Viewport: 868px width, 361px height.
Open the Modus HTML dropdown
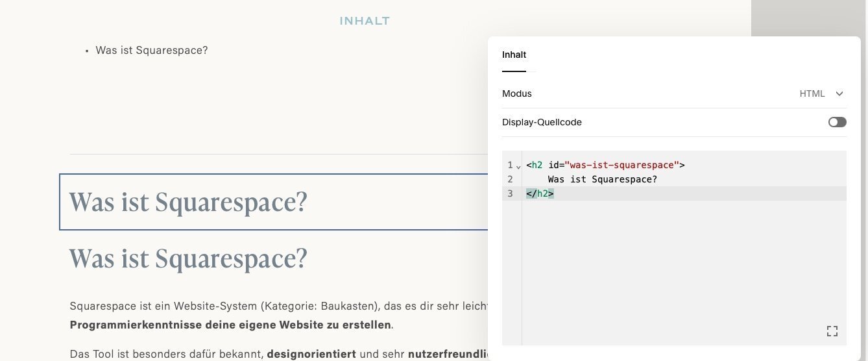coord(822,93)
